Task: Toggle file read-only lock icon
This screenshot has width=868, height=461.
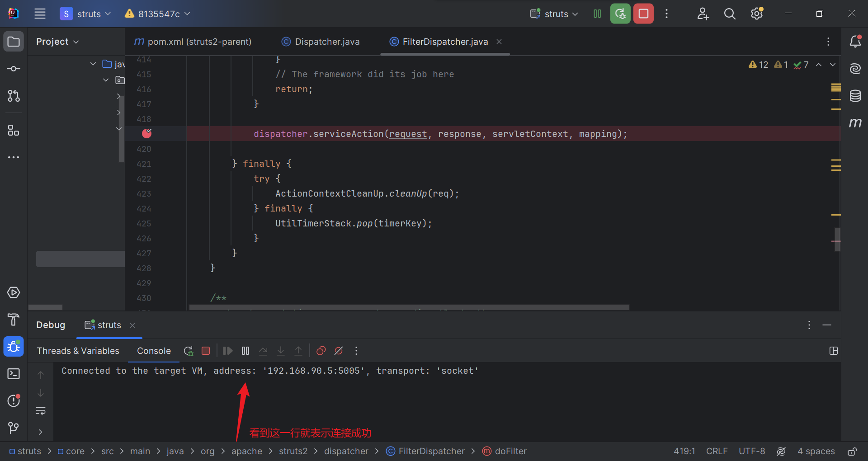Action: point(852,451)
